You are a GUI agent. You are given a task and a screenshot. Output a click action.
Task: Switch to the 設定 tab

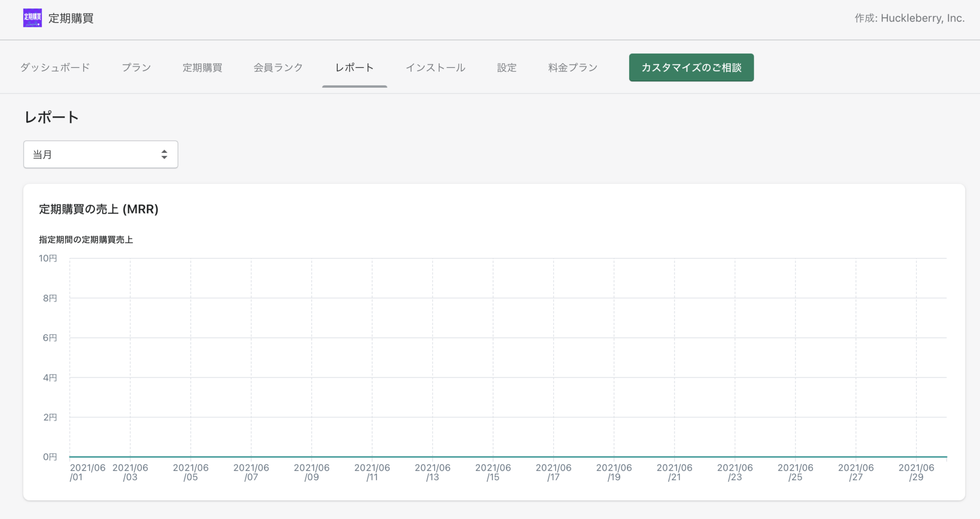pos(507,68)
